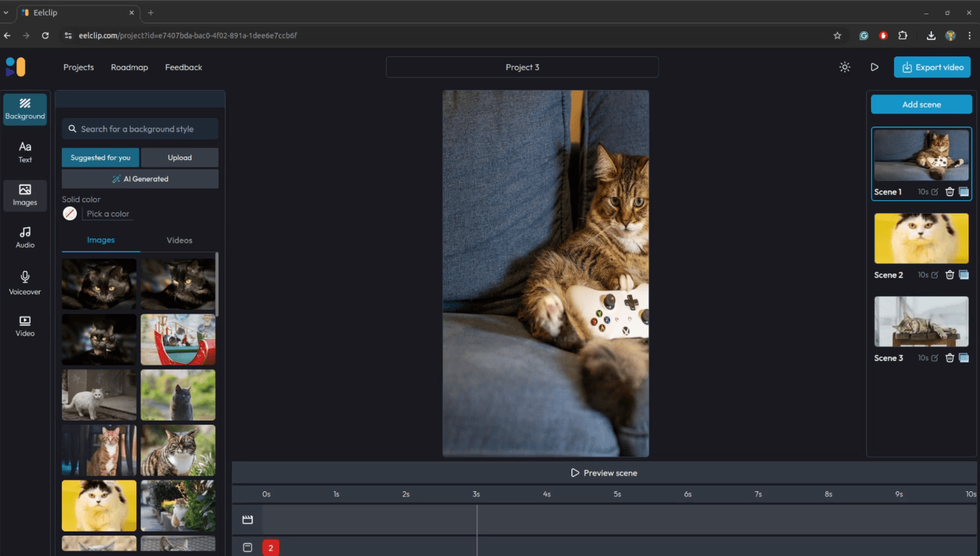
Task: Open the Roadmap page
Action: pyautogui.click(x=129, y=67)
